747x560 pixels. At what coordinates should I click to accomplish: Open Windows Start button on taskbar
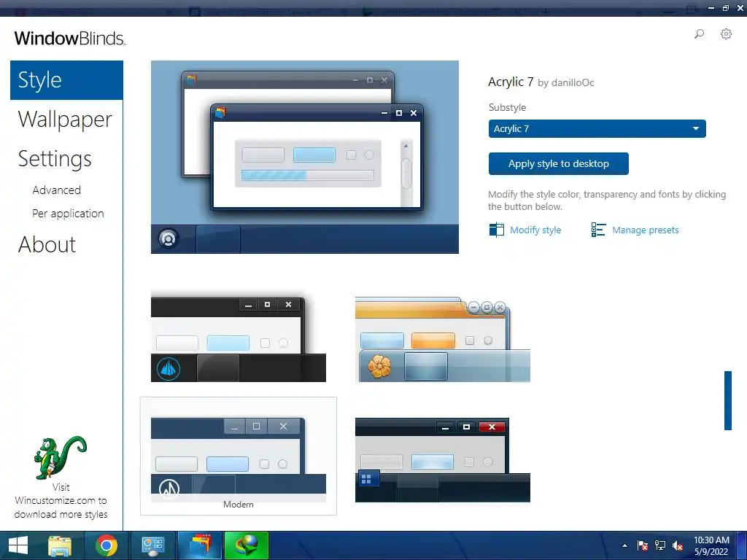18,545
